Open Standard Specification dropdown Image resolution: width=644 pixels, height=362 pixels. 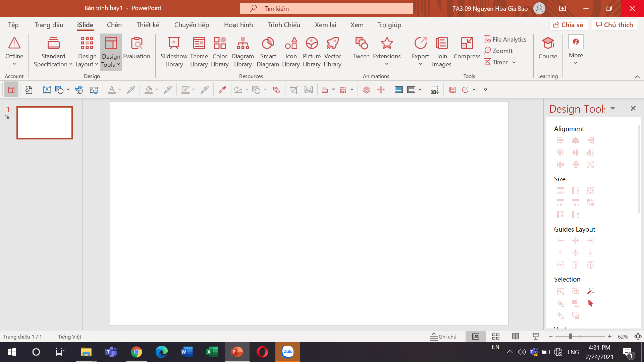[x=53, y=52]
